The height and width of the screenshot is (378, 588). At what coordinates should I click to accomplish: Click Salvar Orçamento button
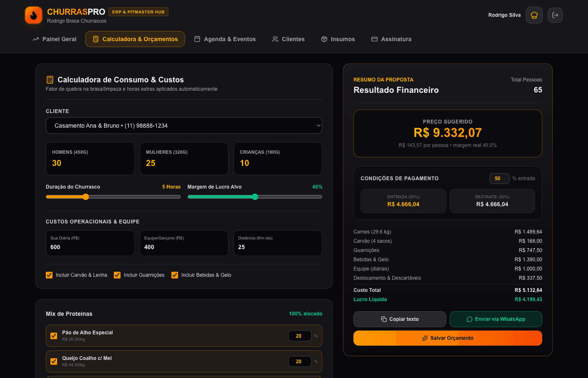point(448,338)
